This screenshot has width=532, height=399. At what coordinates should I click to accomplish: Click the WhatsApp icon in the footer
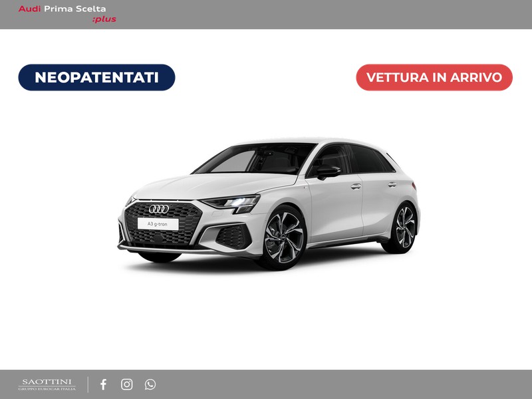(150, 384)
